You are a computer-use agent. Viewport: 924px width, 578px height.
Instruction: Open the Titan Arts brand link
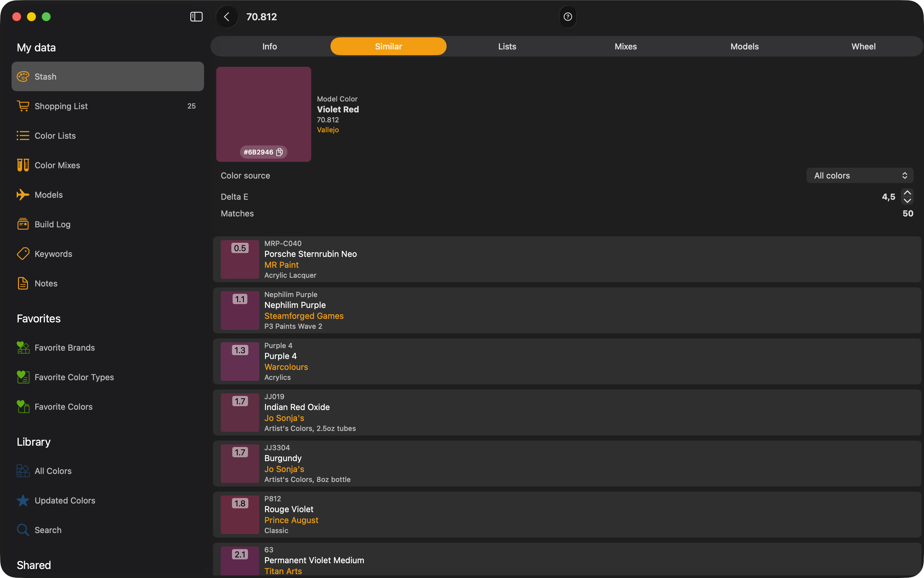click(283, 571)
